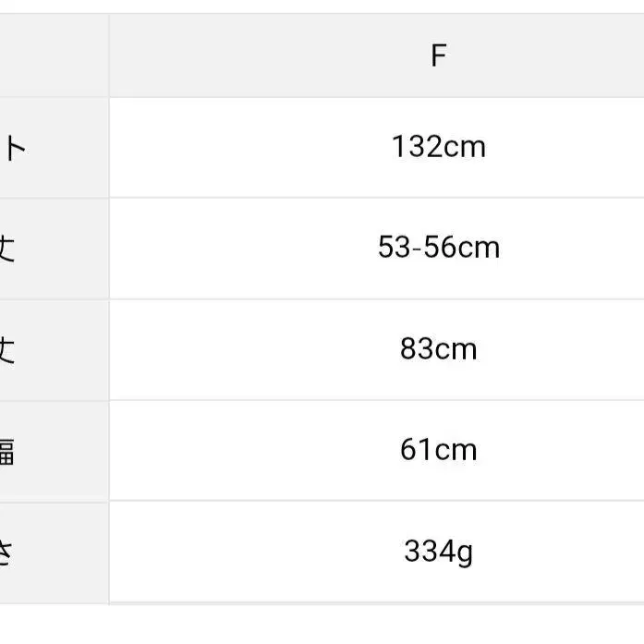The height and width of the screenshot is (644, 644).
Task: Click the empty top-left header cell
Action: (x=54, y=56)
